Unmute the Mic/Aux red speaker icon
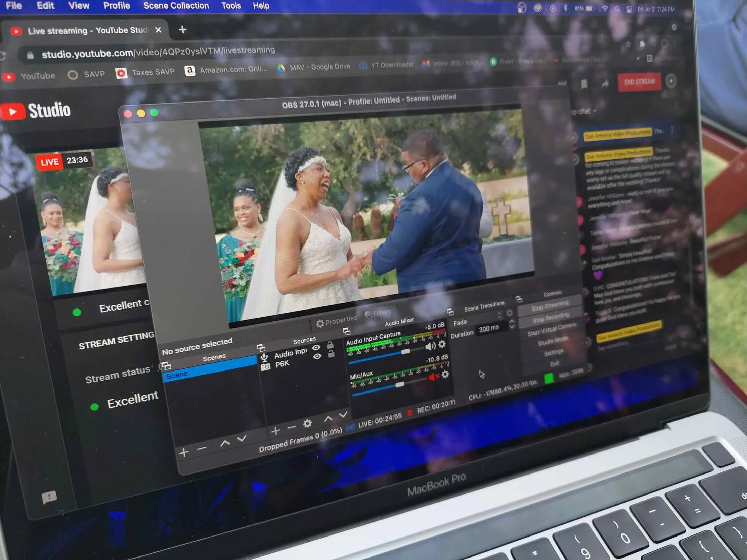The height and width of the screenshot is (560, 747). [433, 377]
